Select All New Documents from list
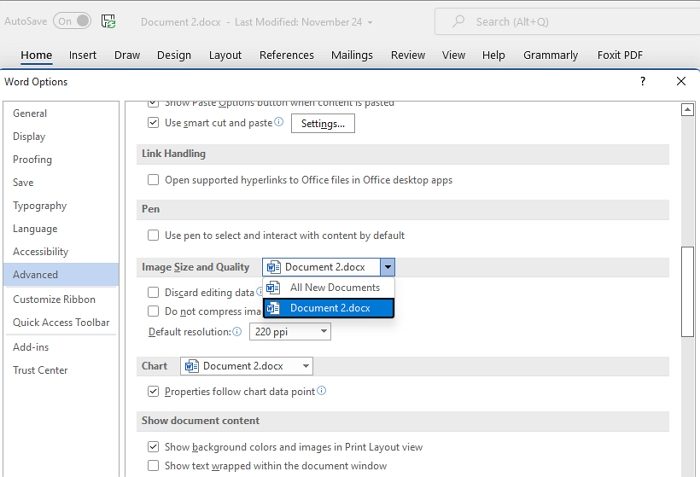Viewport: 700px width, 477px height. click(329, 288)
